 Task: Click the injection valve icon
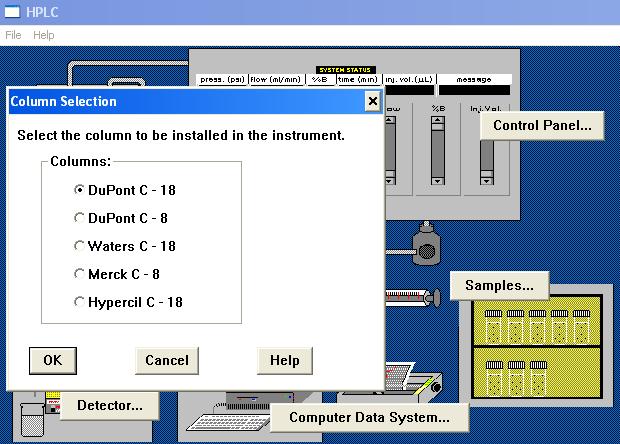[426, 244]
